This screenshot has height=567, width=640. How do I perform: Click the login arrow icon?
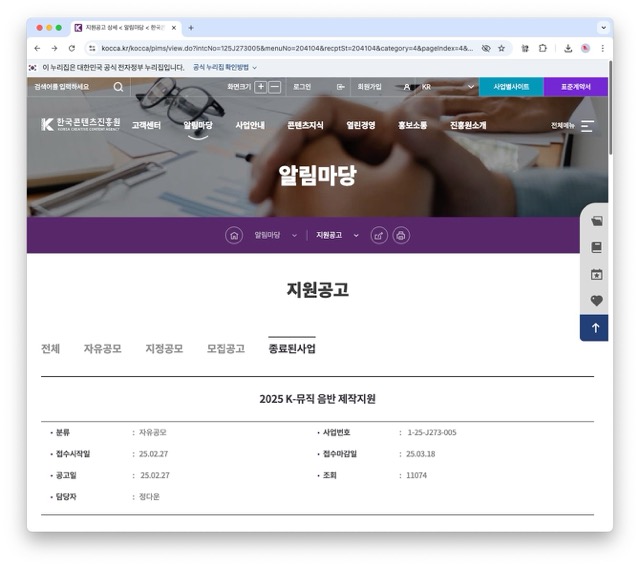click(x=340, y=87)
